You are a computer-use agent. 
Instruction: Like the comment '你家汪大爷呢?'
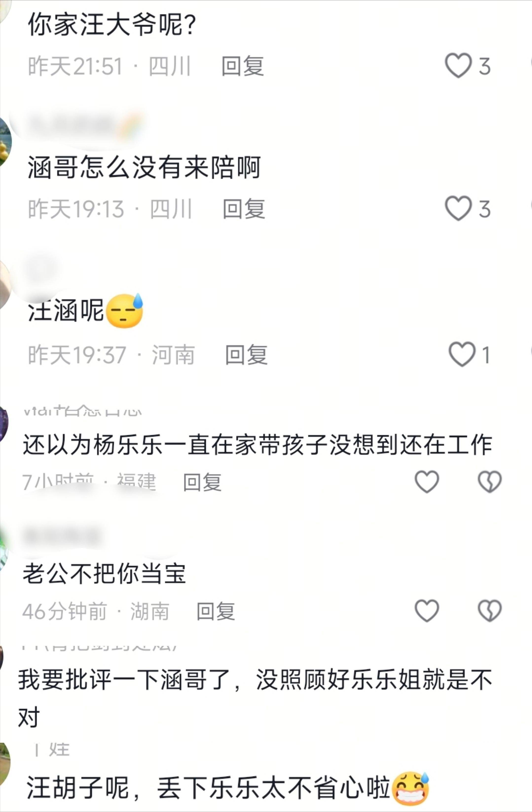point(458,65)
